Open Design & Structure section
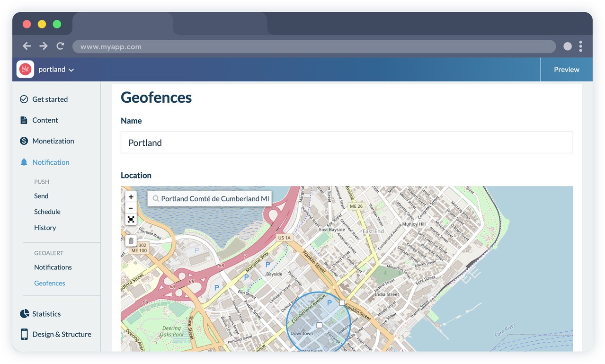Viewport: 605px width, 364px height. (62, 334)
